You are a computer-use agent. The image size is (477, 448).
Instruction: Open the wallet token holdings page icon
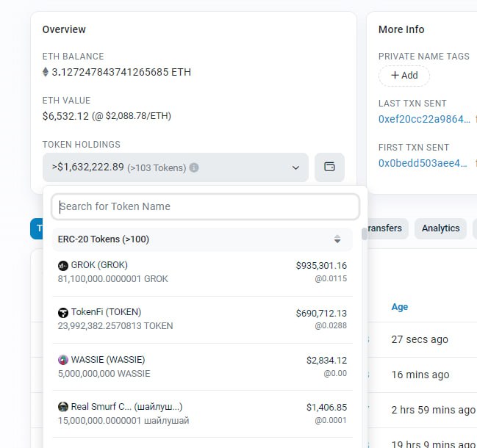coord(329,167)
